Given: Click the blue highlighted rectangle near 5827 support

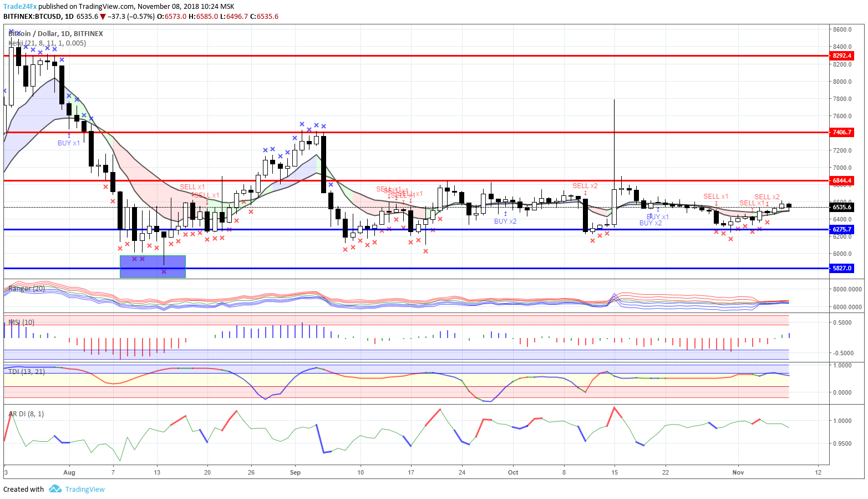Looking at the screenshot, I should 153,266.
